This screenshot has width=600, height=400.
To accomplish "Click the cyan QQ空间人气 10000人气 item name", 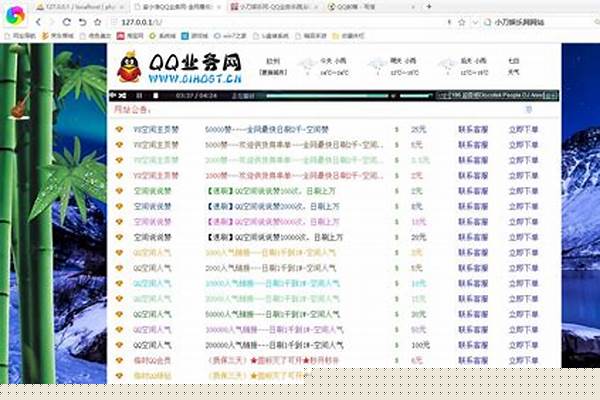I will 152,284.
